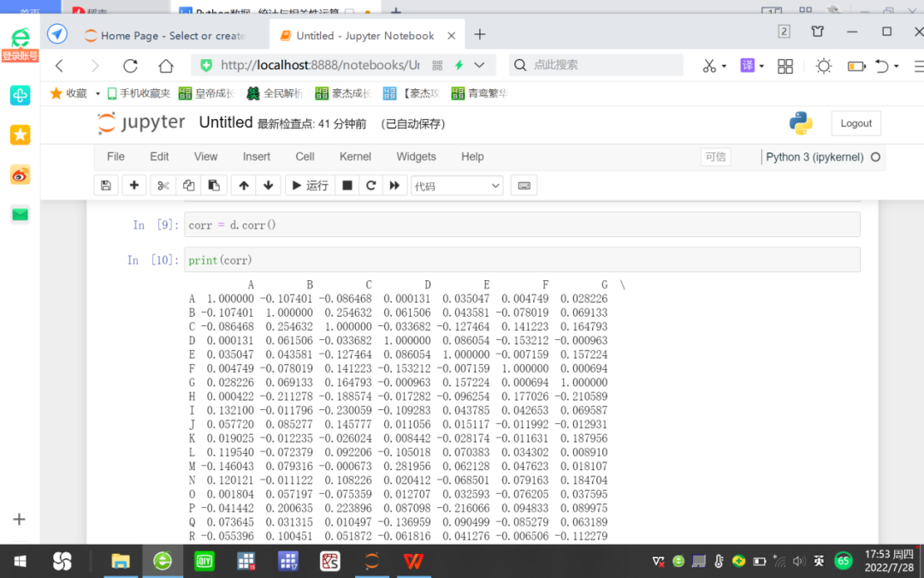Click the Logout button
Image resolution: width=924 pixels, height=578 pixels.
pos(856,122)
